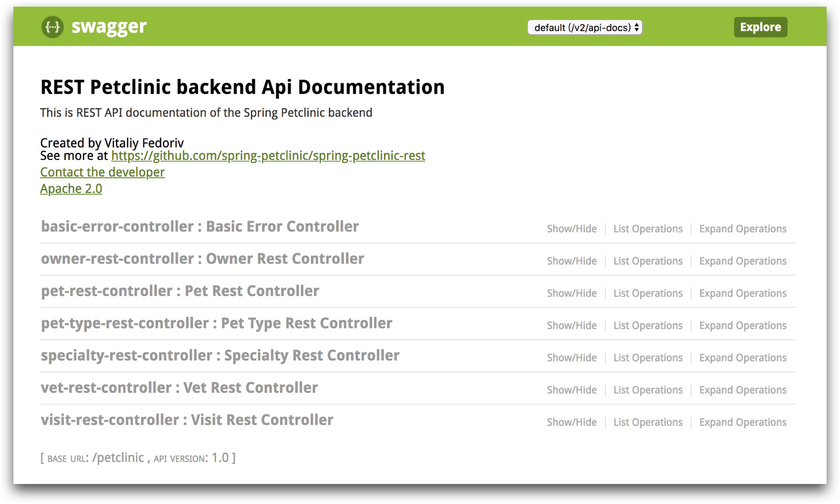Expand Operations for vet-rest-controller
The image size is (840, 504).
(743, 390)
